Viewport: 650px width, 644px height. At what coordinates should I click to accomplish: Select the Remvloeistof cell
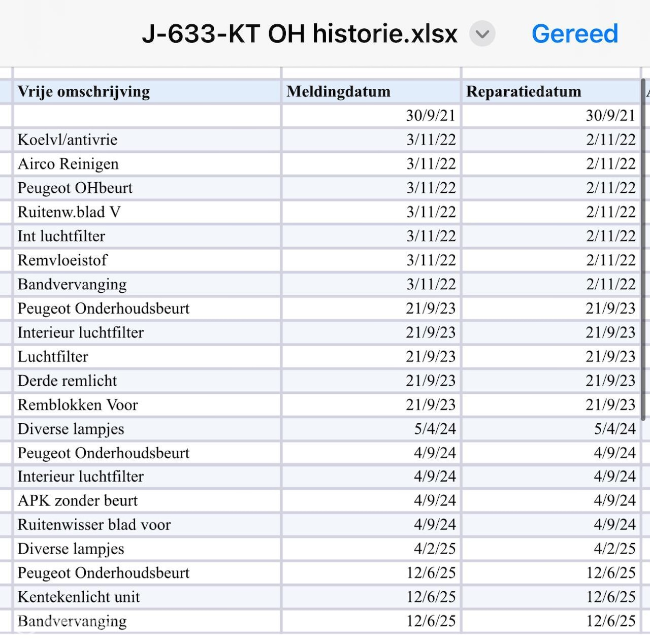coord(146,260)
